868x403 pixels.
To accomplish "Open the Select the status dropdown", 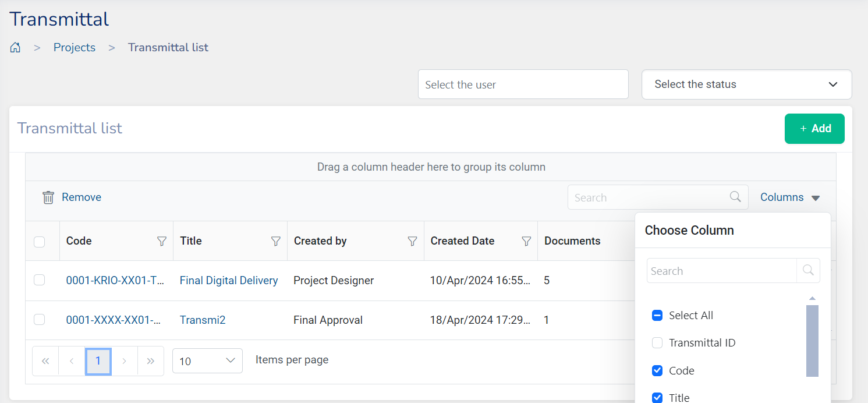I will (746, 84).
